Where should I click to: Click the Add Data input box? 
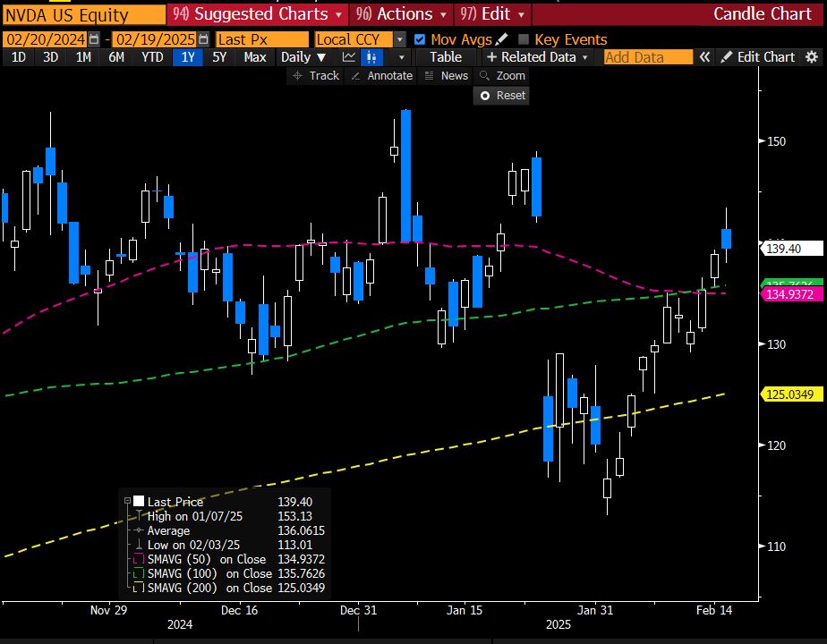click(648, 57)
